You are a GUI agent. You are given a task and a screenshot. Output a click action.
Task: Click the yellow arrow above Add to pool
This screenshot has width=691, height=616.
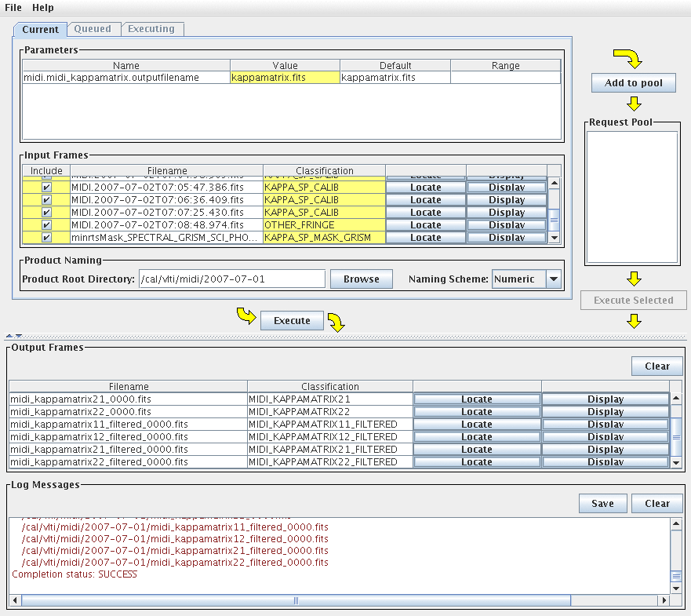[627, 58]
